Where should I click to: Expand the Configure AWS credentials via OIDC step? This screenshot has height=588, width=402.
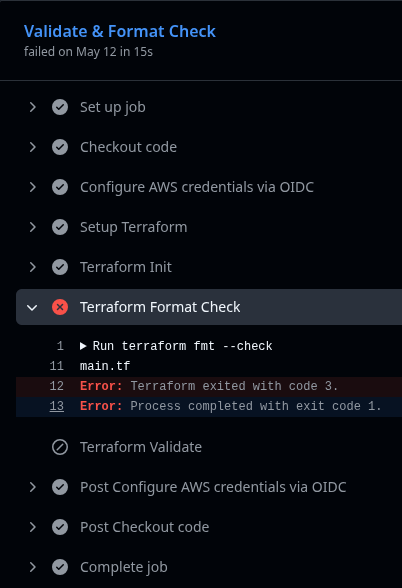click(x=33, y=187)
